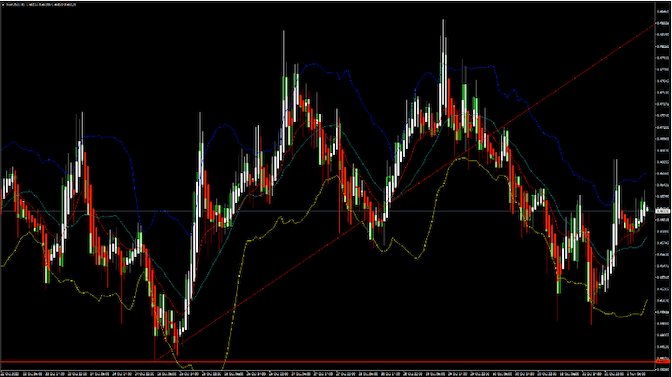
Task: Click the time scale along the bottom
Action: [328, 374]
